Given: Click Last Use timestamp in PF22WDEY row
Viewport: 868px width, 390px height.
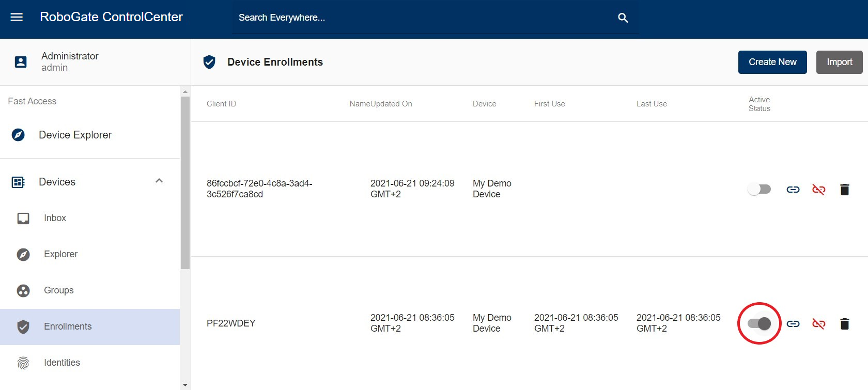Looking at the screenshot, I should [x=678, y=323].
